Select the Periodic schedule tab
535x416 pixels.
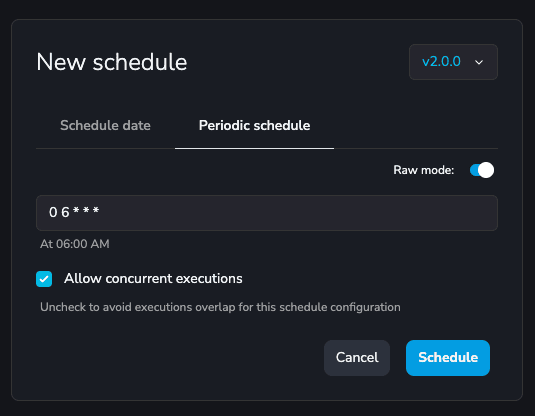[255, 125]
